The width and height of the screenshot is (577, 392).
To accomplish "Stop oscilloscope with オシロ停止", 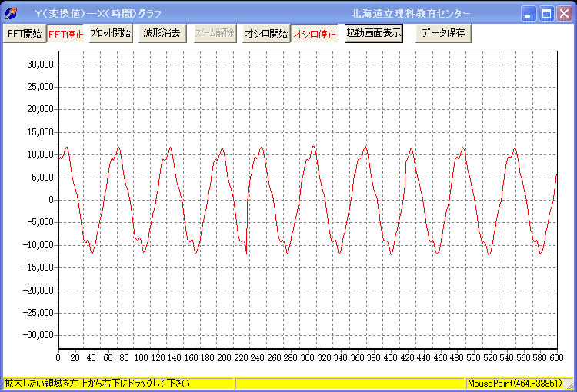I will pos(315,34).
